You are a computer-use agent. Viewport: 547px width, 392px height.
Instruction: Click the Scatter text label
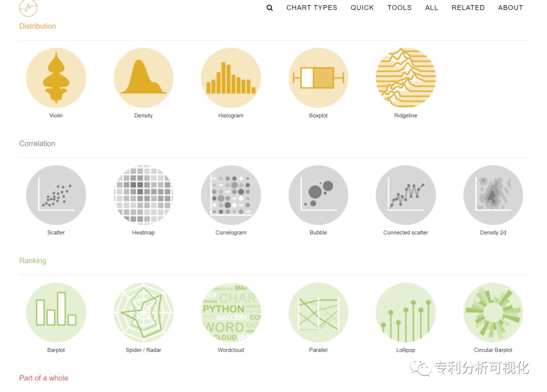click(56, 232)
